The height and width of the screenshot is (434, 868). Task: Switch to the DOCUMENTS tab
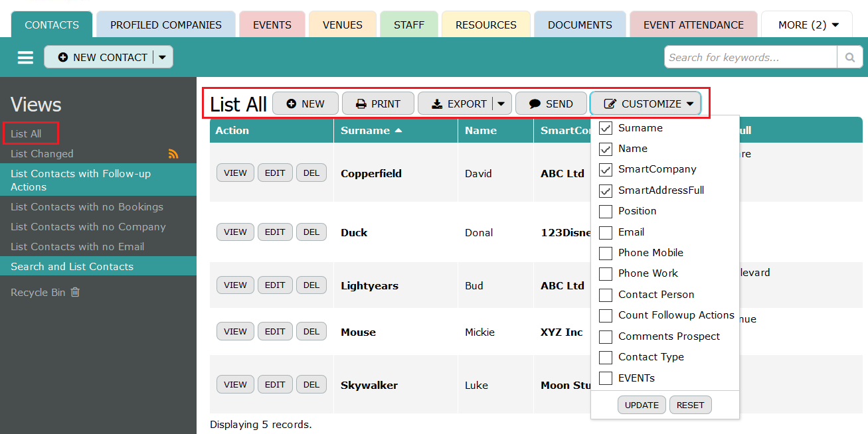point(580,25)
